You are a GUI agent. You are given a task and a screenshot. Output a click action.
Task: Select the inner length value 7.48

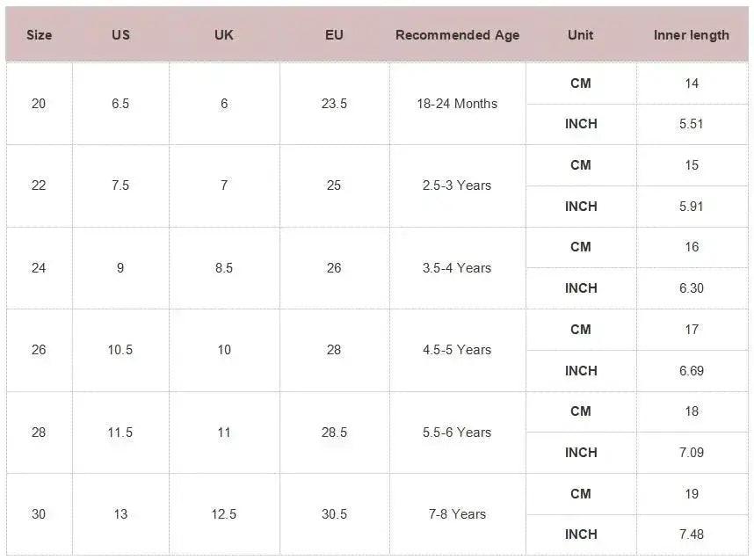coord(692,535)
